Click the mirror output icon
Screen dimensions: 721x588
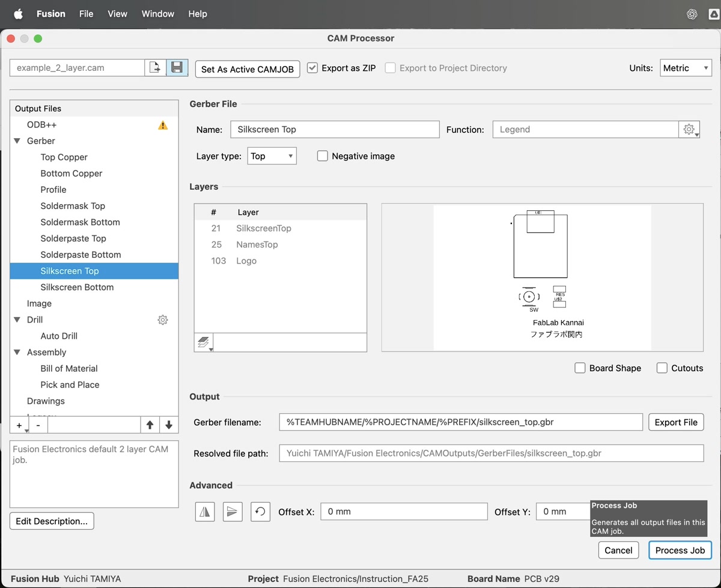pyautogui.click(x=205, y=512)
